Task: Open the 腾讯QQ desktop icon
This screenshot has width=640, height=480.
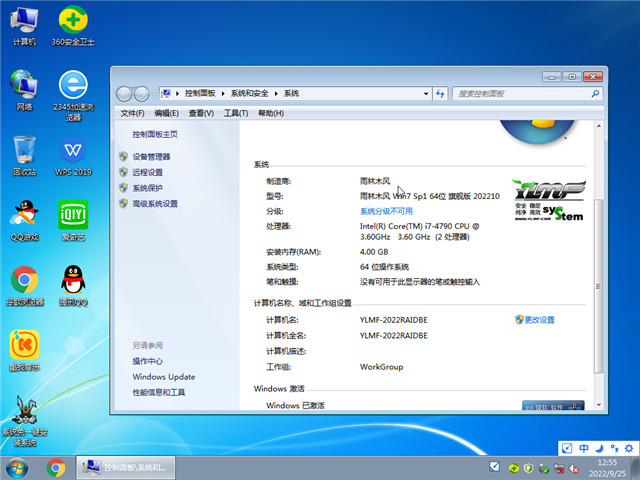Action: coord(73,281)
